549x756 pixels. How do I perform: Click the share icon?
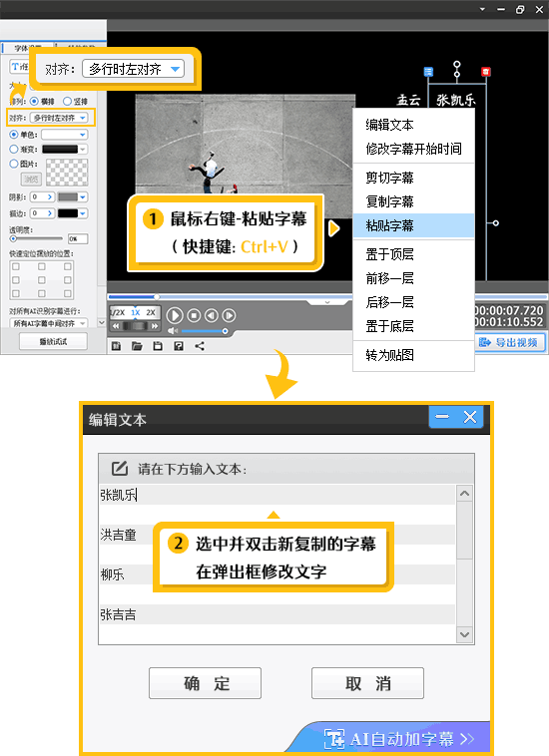point(200,346)
